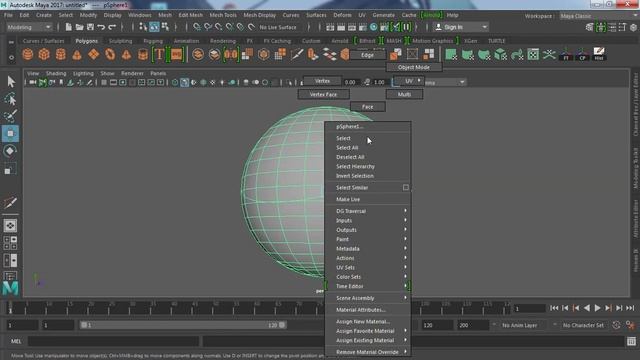
Task: Click No Live Surface field
Action: (x=278, y=27)
